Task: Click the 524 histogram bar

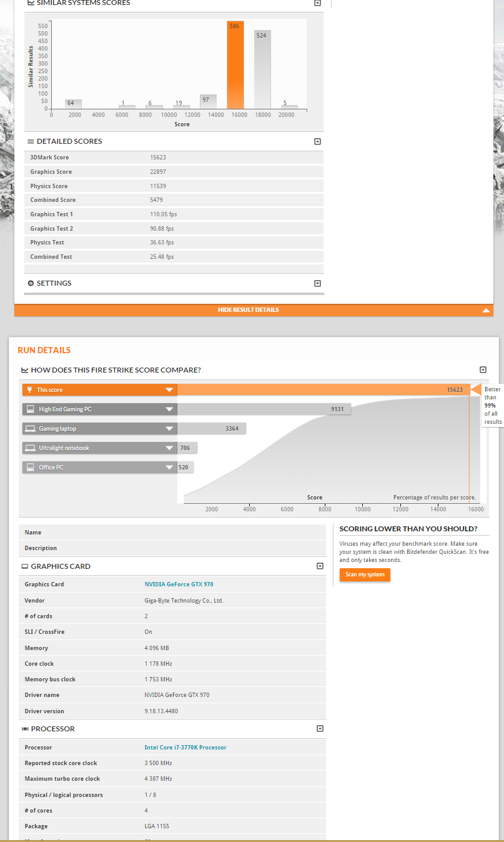Action: 262,69
